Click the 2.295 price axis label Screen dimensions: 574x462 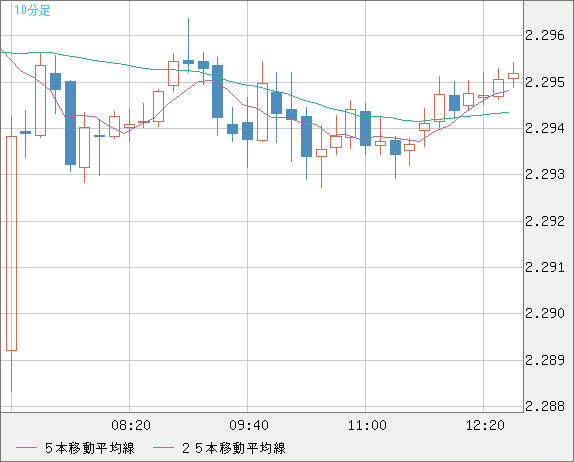coord(545,82)
